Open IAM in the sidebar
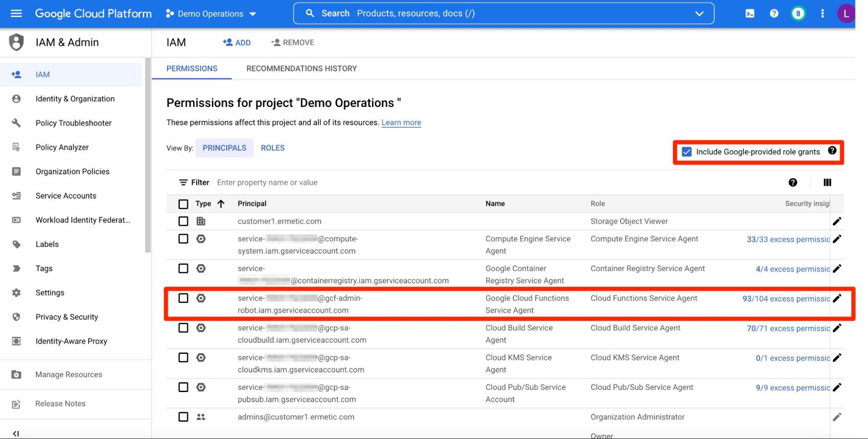868x439 pixels. 71,74
